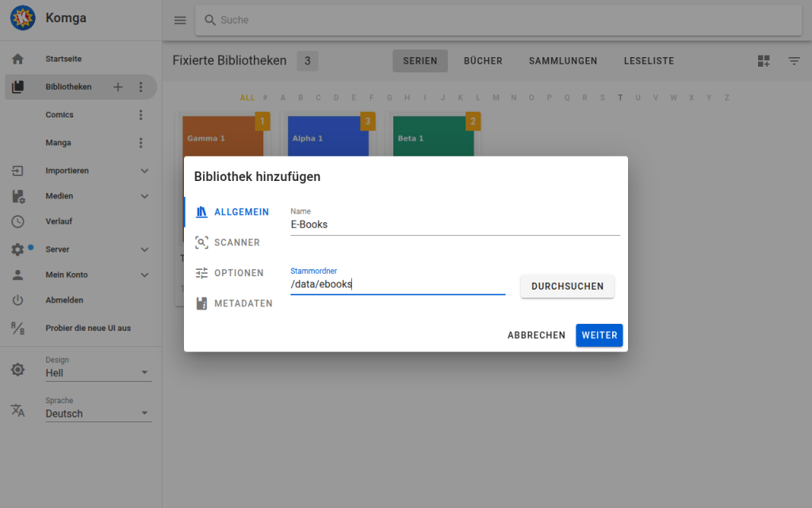
Task: Click the Scanner icon in dialog
Action: click(201, 243)
